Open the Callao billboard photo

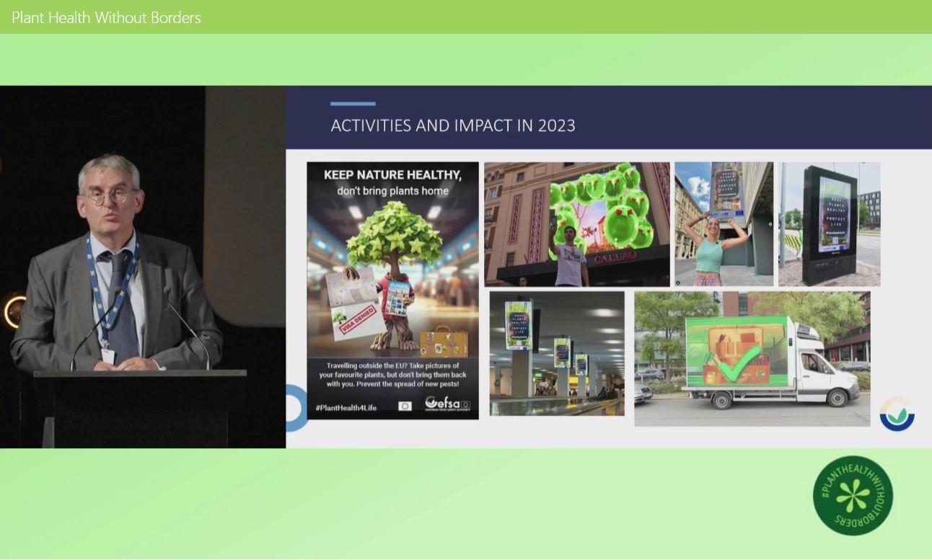576,224
